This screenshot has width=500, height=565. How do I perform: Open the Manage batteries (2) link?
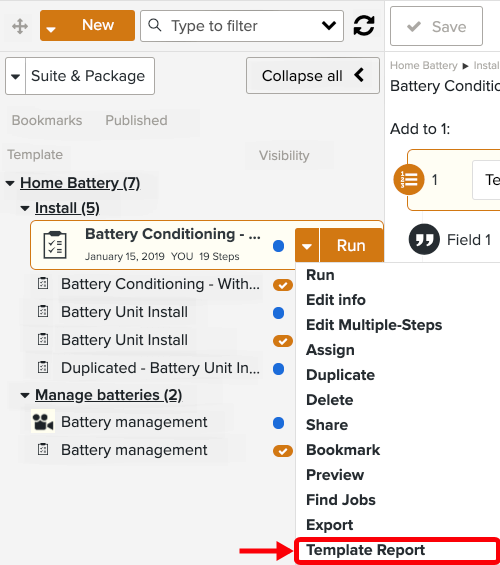[x=108, y=395]
